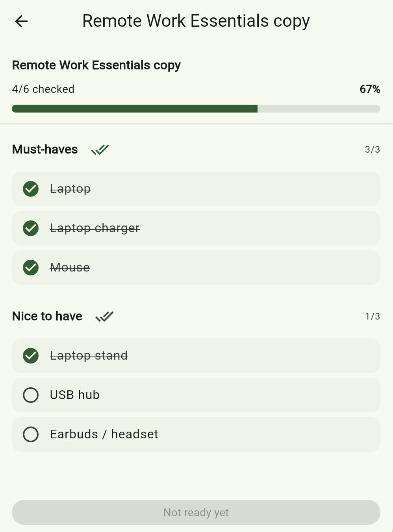393x532 pixels.
Task: Select the 3/3 count beside Must-haves
Action: pyautogui.click(x=372, y=150)
